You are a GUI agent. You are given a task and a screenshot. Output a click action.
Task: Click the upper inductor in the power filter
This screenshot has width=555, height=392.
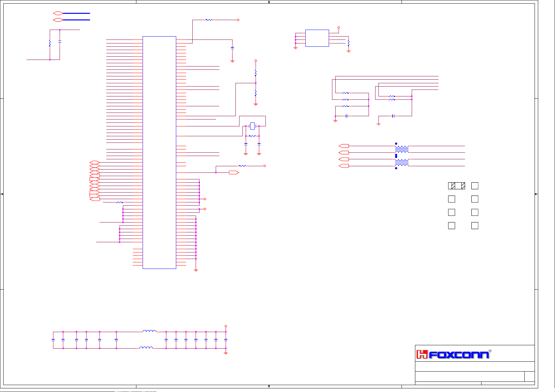[x=149, y=331]
